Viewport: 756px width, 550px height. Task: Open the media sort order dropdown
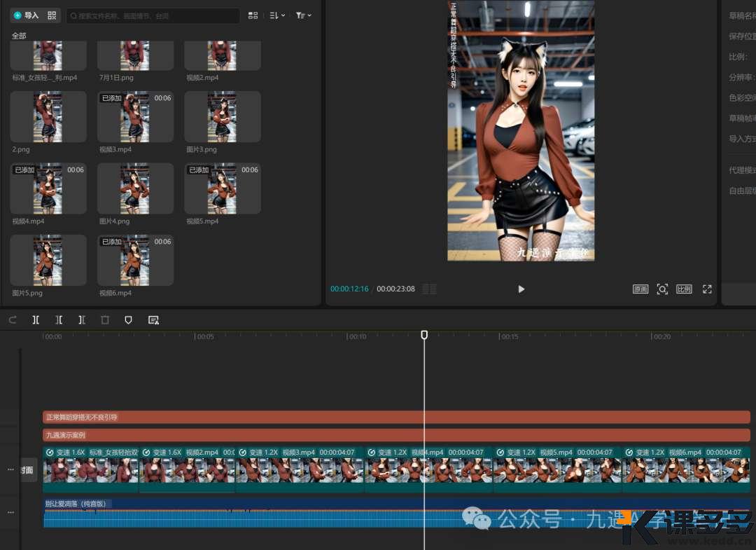[277, 15]
